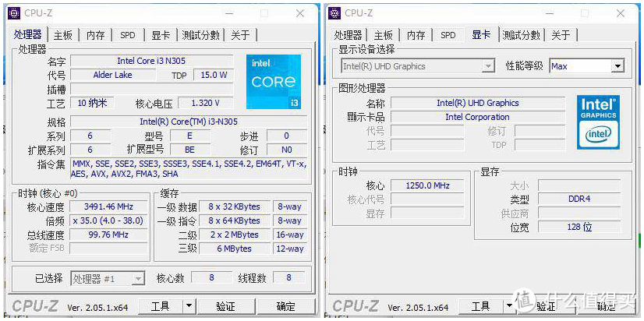Image resolution: width=644 pixels, height=321 pixels.
Task: Open 主板 tab in right window
Action: pyautogui.click(x=383, y=35)
